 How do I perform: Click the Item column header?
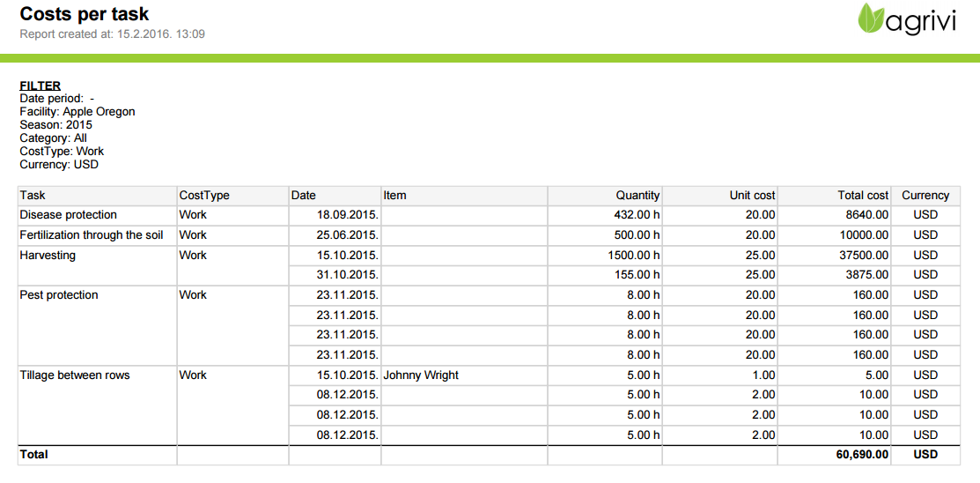(394, 196)
